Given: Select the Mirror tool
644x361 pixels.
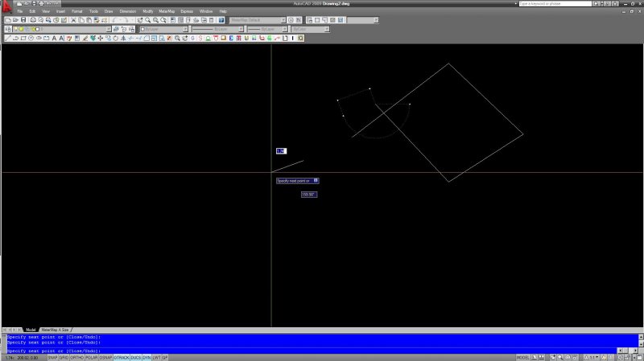Looking at the screenshot, I should click(x=123, y=38).
